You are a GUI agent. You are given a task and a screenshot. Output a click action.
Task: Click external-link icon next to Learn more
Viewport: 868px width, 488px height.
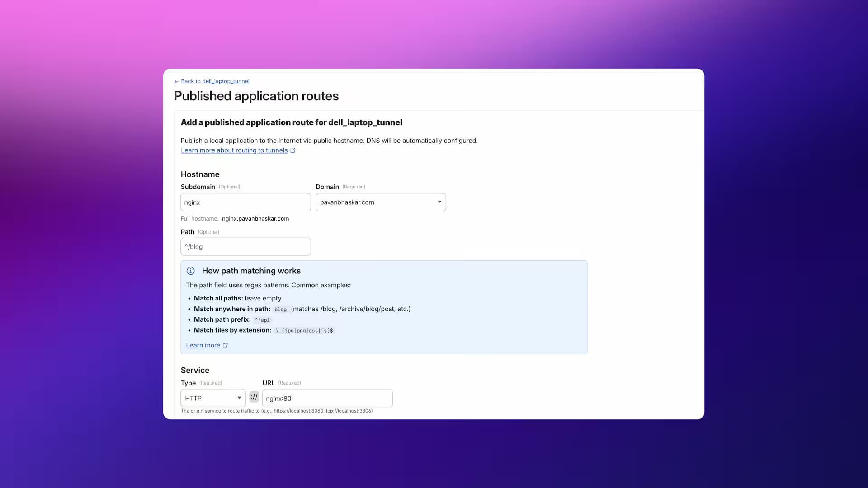coord(225,345)
